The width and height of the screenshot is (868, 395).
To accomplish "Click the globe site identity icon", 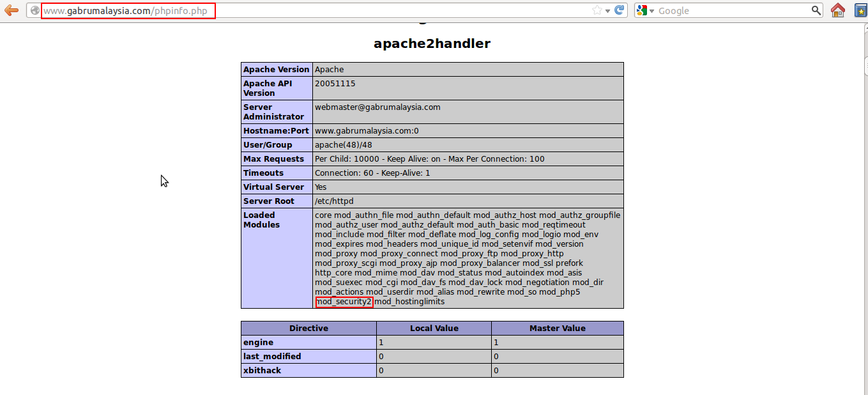I will tap(34, 11).
